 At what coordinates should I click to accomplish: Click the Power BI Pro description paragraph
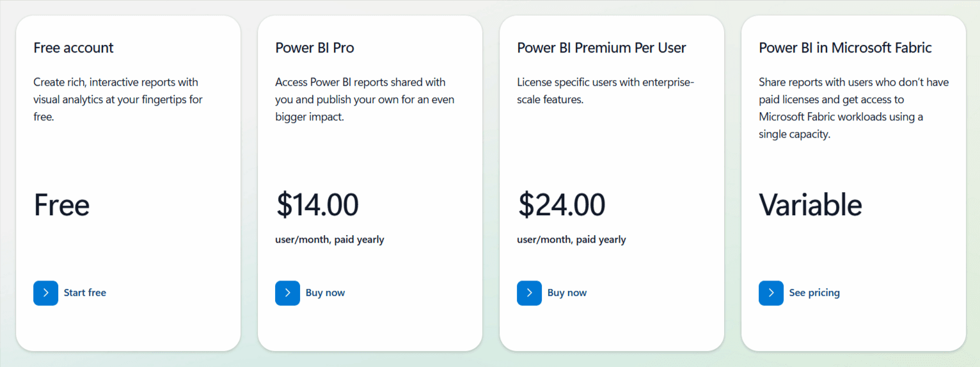coord(365,100)
